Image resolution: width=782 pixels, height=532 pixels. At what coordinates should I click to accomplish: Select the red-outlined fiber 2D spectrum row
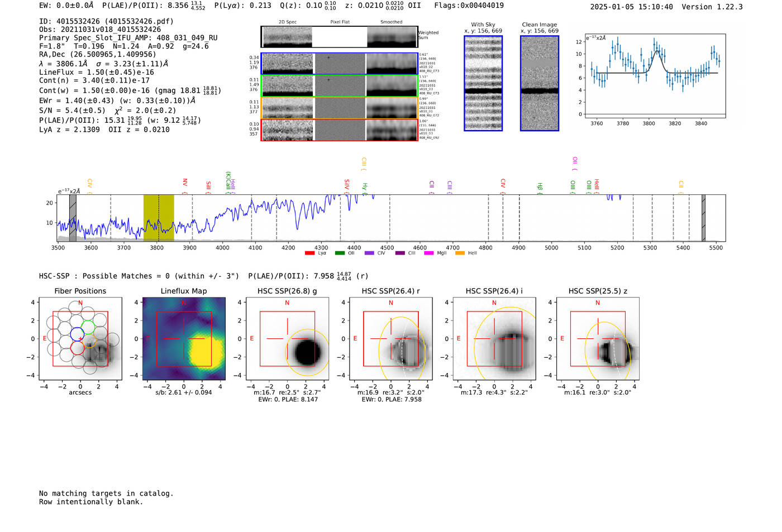[x=340, y=130]
